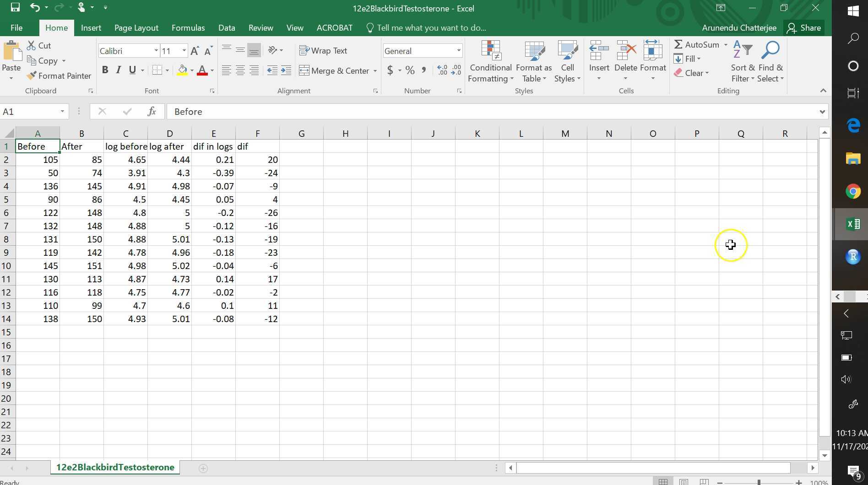The height and width of the screenshot is (485, 868).
Task: Open Conditional Formatting options
Action: click(490, 62)
